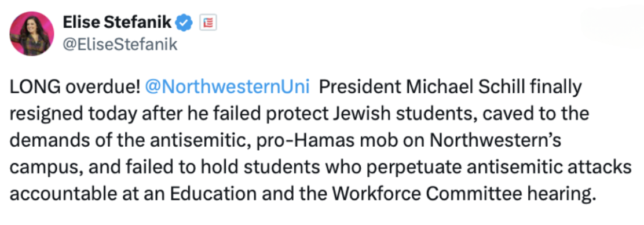Click the phrase 'resigned today' in the tweet

[73, 114]
